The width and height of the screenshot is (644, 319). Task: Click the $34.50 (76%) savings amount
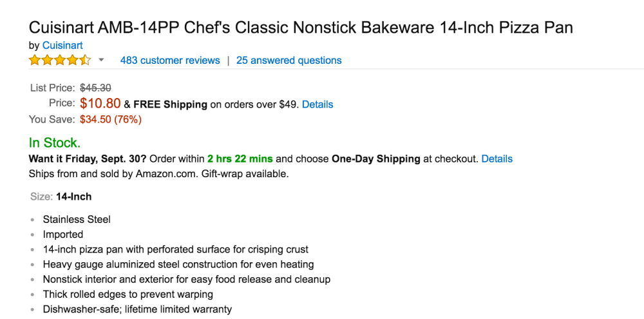pos(111,119)
